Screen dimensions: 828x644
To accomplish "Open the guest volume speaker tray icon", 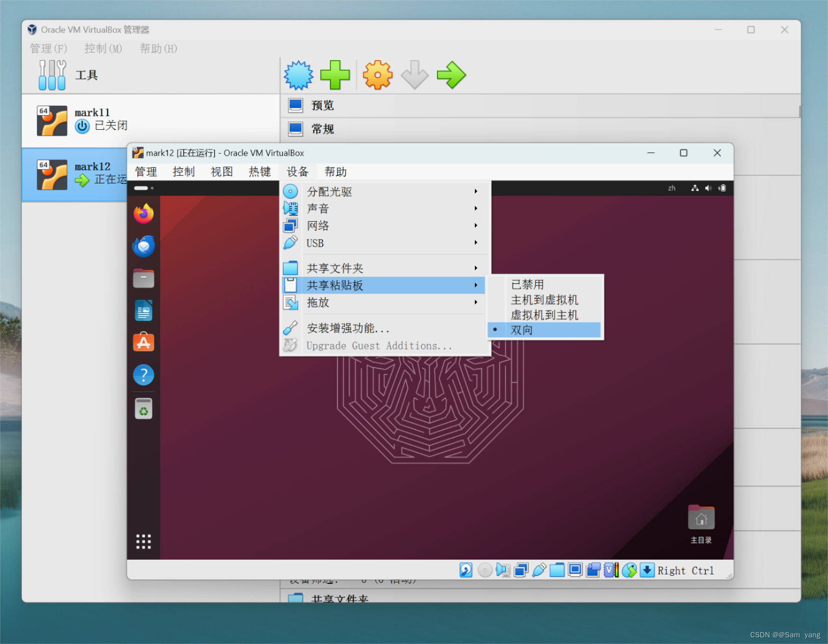I will [709, 188].
